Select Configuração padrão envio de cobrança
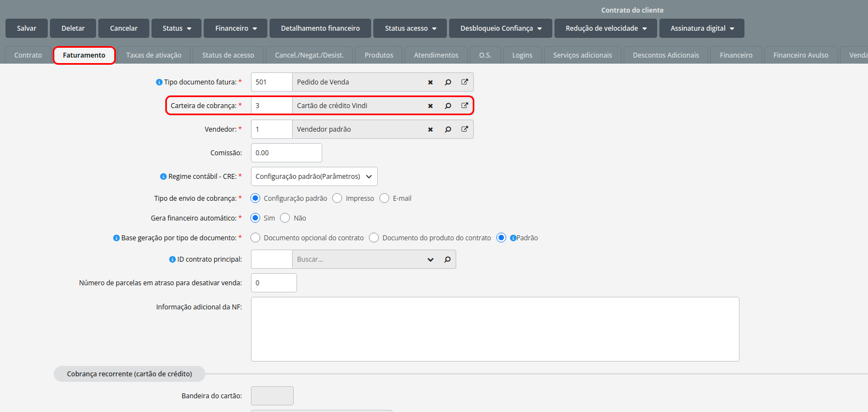Image resolution: width=868 pixels, height=412 pixels. coord(255,198)
